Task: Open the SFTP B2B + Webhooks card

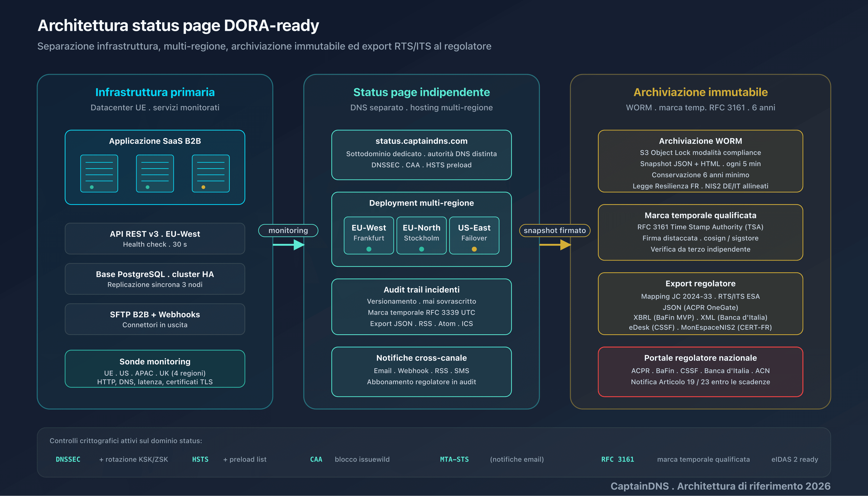Action: tap(155, 319)
